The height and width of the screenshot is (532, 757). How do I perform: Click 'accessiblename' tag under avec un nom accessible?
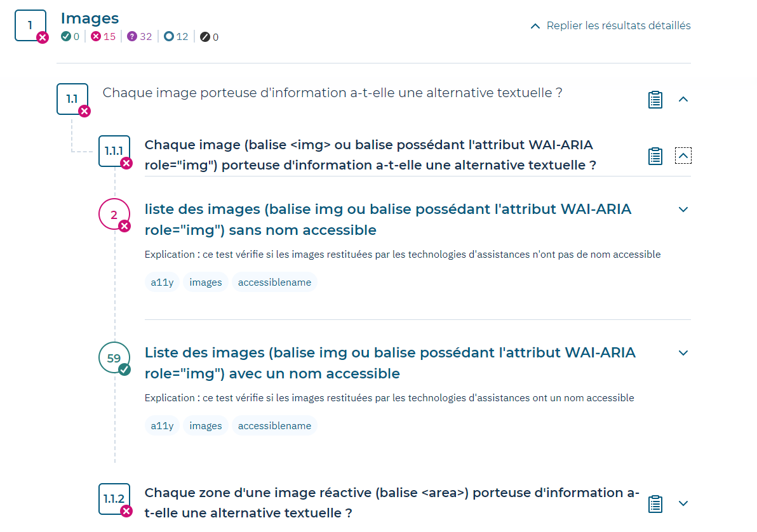point(275,426)
